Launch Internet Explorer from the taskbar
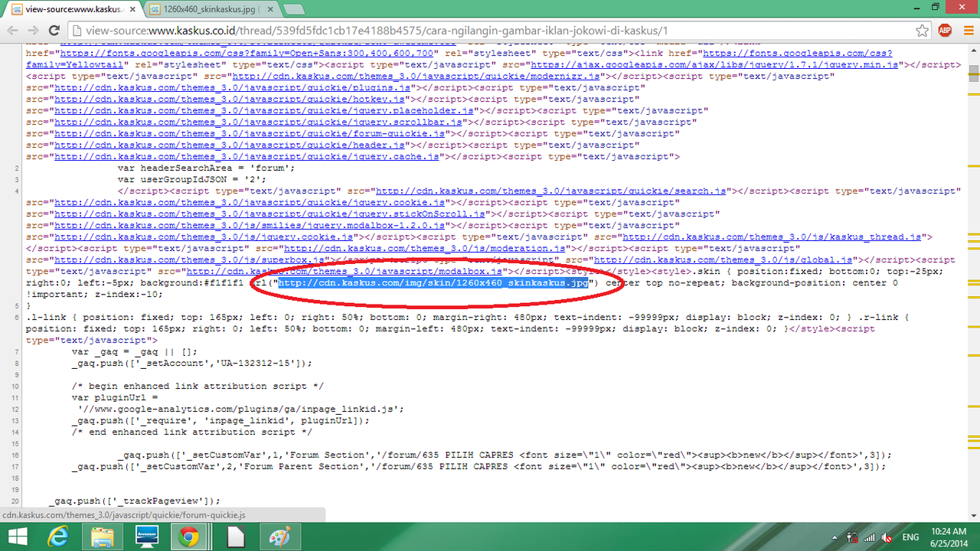The image size is (980, 551). tap(60, 536)
